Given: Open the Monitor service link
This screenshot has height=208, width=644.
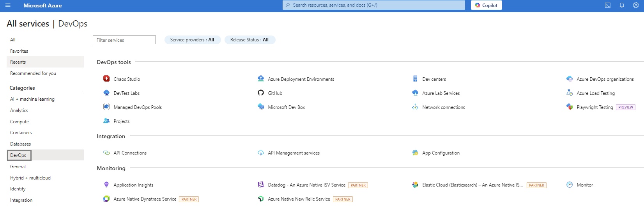Looking at the screenshot, I should pos(585,185).
